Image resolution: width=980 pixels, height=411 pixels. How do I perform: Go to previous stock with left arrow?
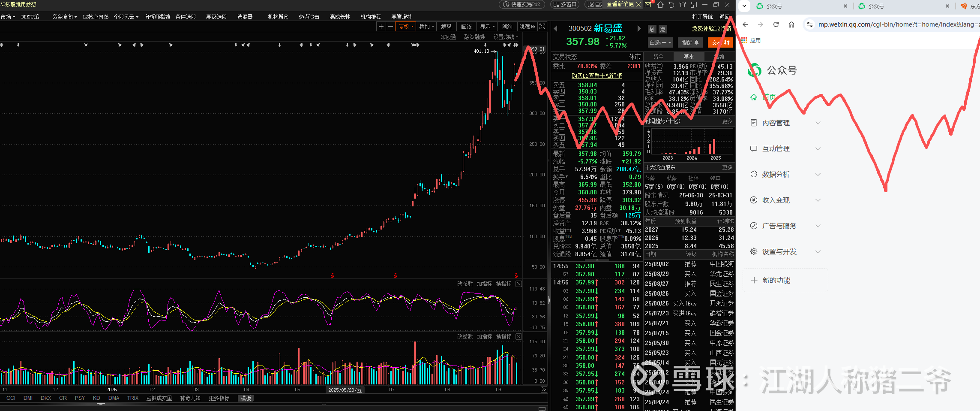click(556, 29)
